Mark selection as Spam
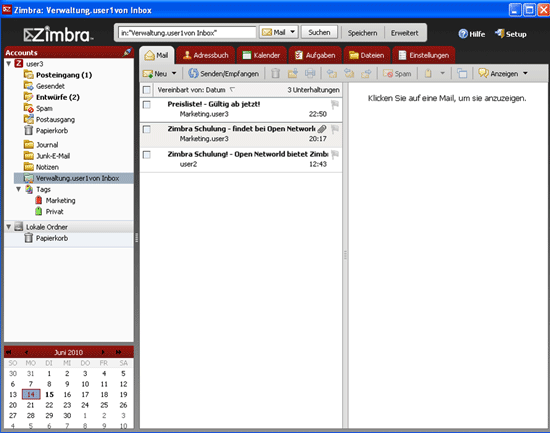Image resolution: width=550 pixels, height=433 pixels. point(397,74)
